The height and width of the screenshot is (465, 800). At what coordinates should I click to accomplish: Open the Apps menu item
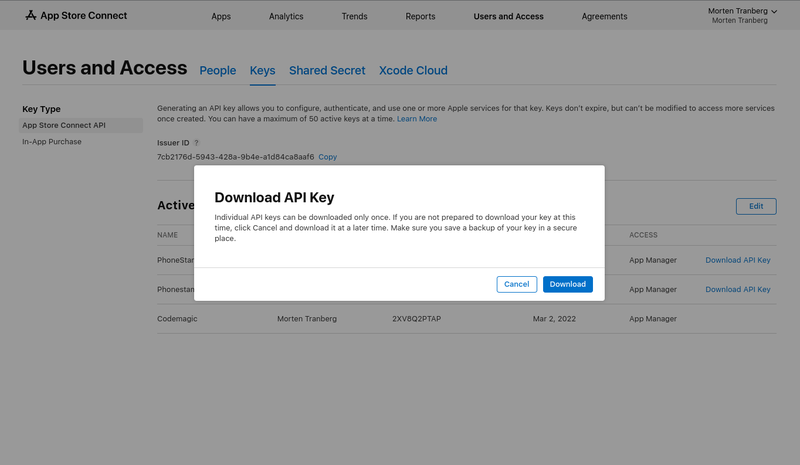pyautogui.click(x=221, y=16)
